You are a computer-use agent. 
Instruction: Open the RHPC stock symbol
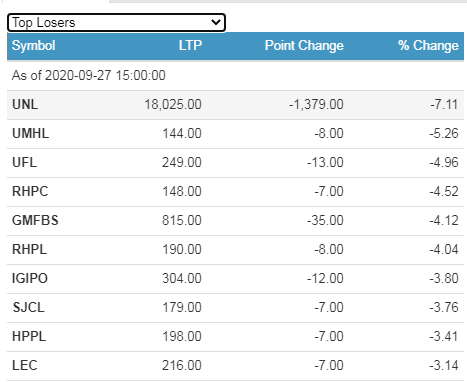(30, 191)
